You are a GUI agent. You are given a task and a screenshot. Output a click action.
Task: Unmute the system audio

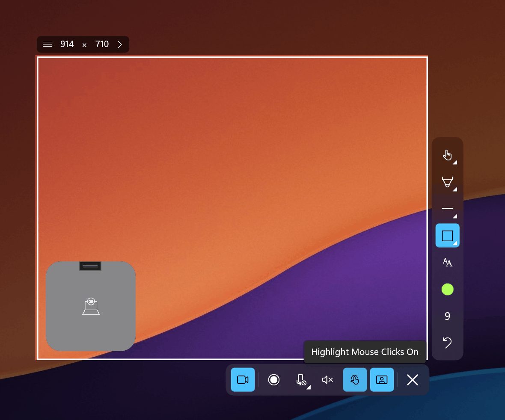pyautogui.click(x=327, y=380)
